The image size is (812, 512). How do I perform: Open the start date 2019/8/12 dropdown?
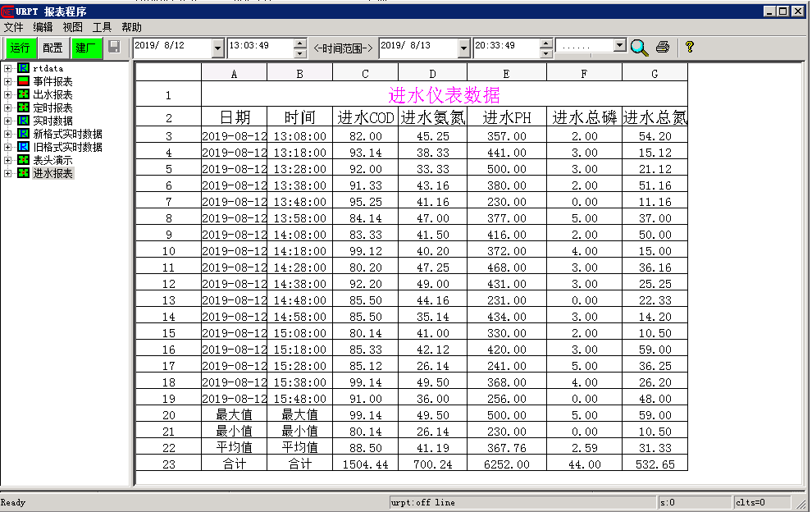point(217,48)
